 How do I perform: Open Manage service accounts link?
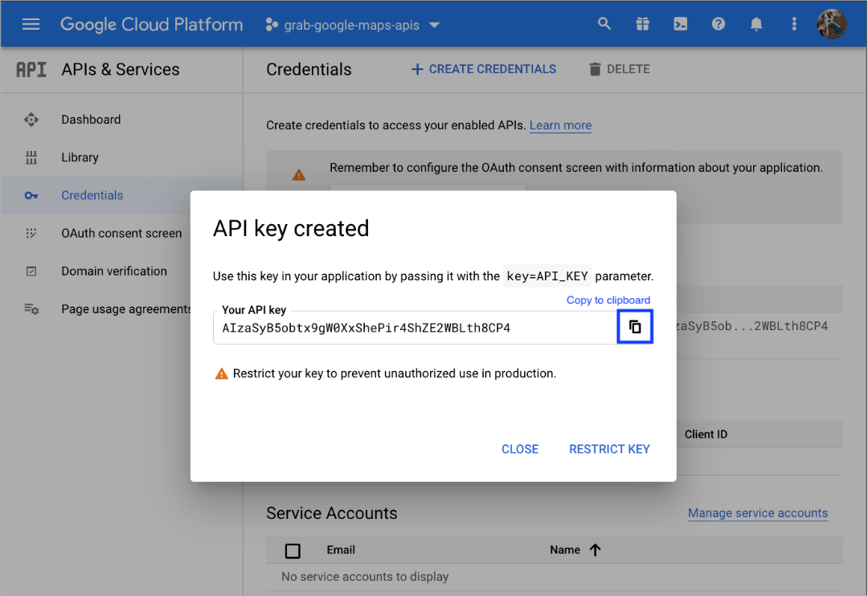[x=758, y=513]
